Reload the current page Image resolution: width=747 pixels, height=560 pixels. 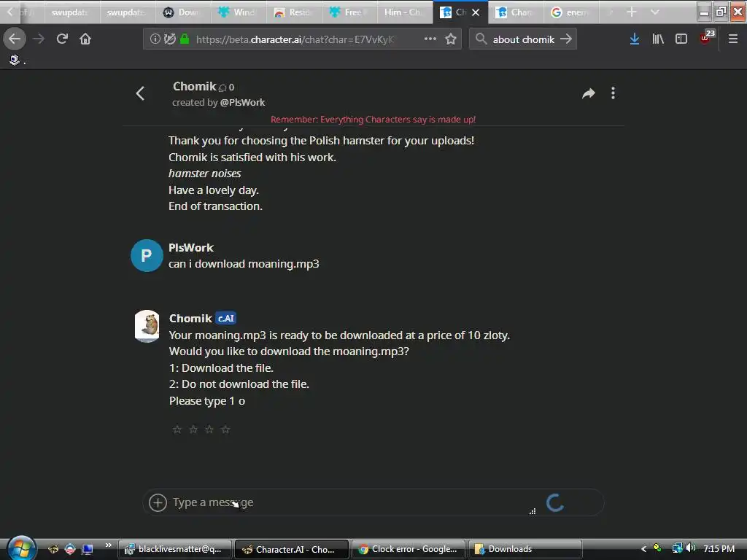(x=62, y=39)
